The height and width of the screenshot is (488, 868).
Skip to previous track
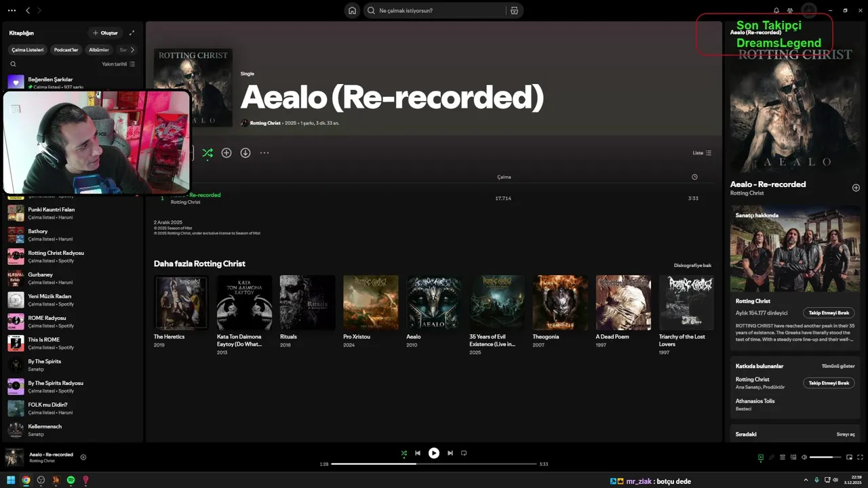[418, 453]
